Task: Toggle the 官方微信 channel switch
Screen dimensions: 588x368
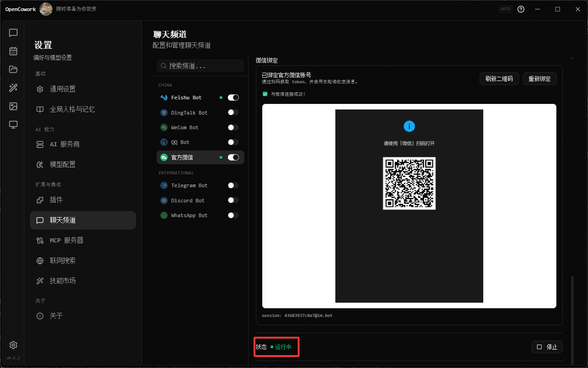Action: tap(233, 157)
